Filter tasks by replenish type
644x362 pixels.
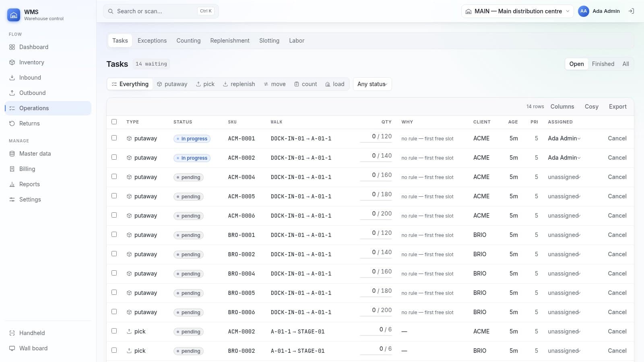tap(239, 84)
